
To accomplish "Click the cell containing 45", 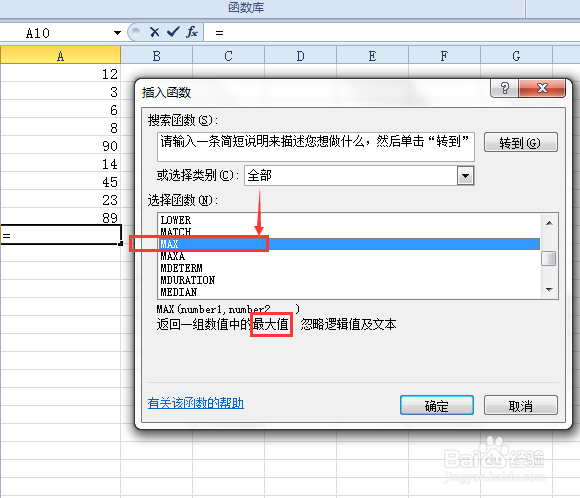I will (60, 181).
